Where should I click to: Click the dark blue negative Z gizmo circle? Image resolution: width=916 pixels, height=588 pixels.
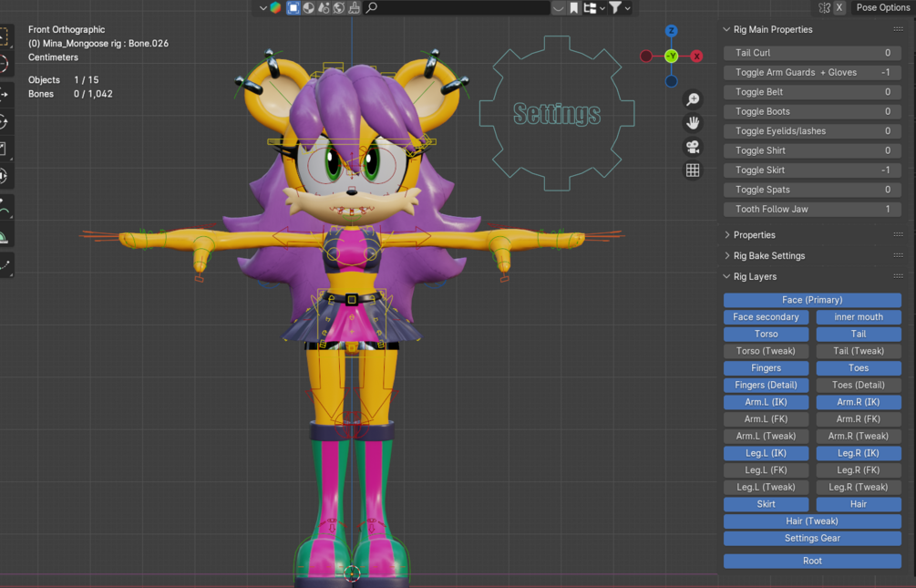[x=671, y=81]
